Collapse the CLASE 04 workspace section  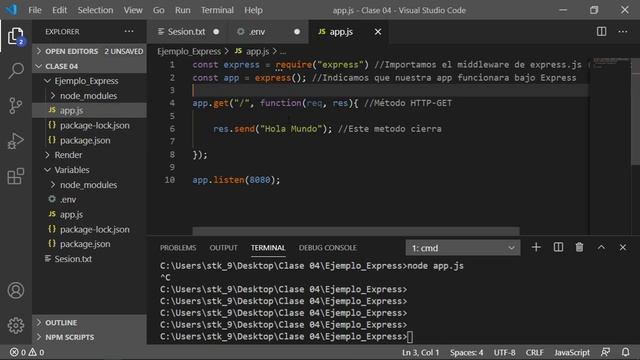point(89,66)
